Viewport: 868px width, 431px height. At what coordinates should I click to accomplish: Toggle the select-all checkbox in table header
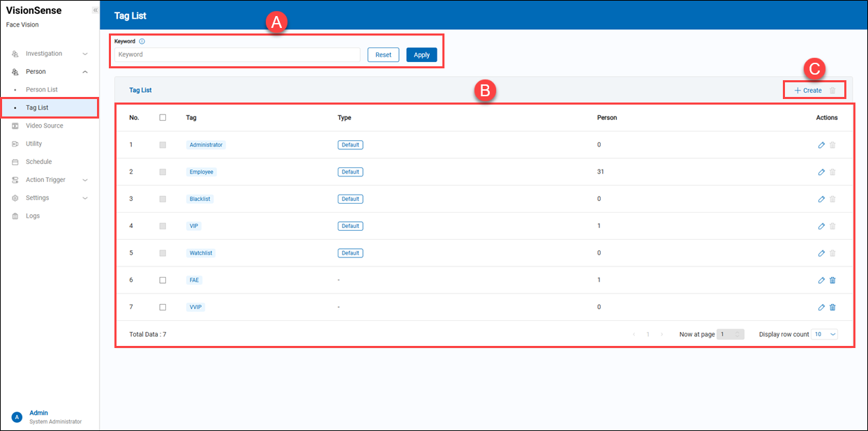click(x=163, y=118)
